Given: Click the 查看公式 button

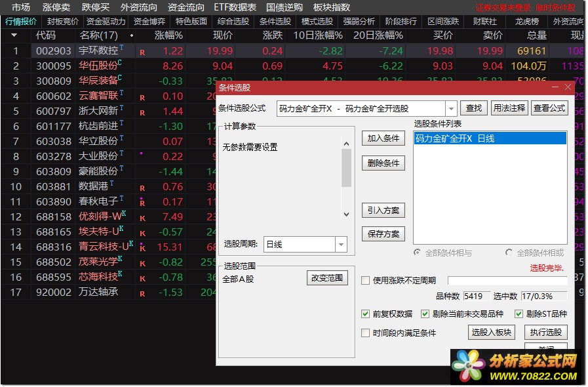Looking at the screenshot, I should [x=549, y=108].
